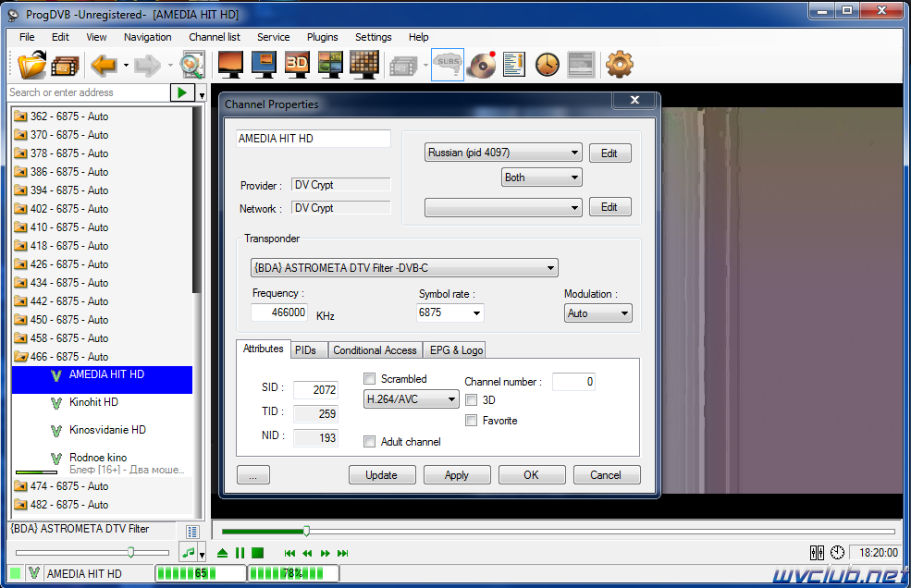Click green play arrow beside search box

tap(182, 92)
